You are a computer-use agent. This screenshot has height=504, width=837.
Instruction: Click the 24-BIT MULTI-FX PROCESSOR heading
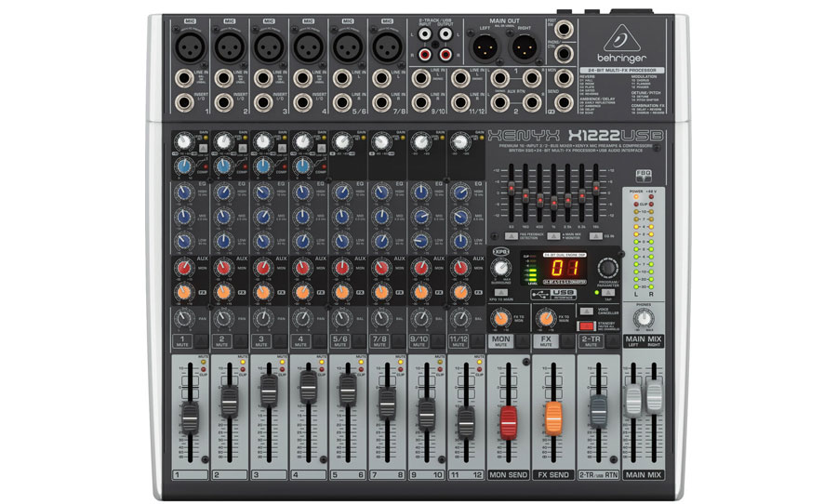(x=622, y=70)
